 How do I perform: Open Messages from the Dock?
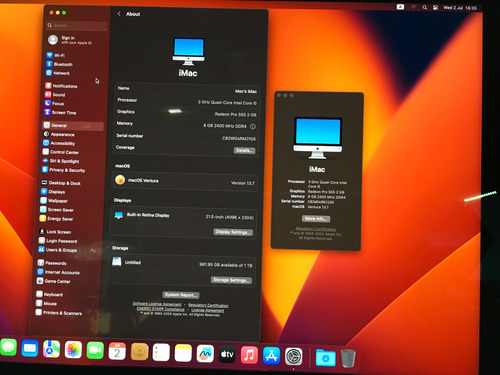[8, 348]
